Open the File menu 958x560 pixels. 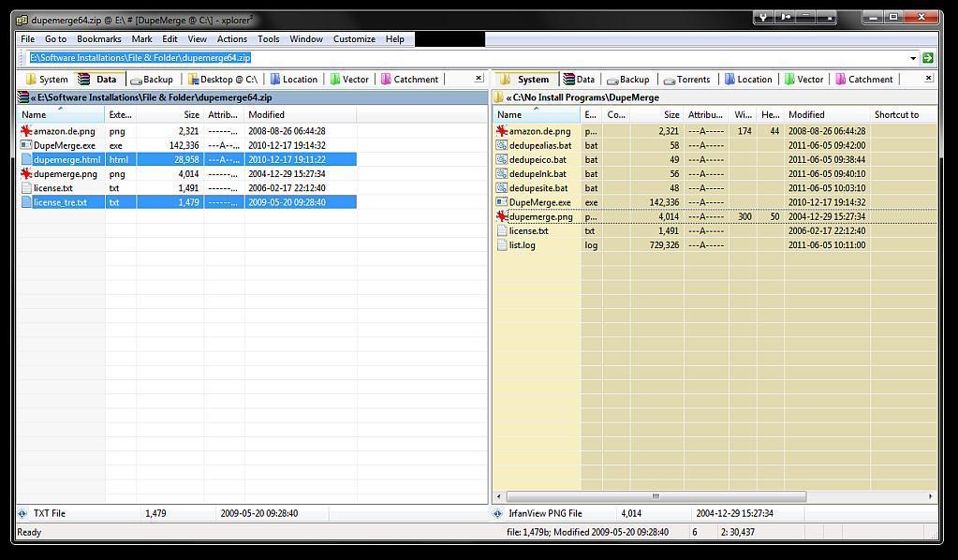(27, 39)
